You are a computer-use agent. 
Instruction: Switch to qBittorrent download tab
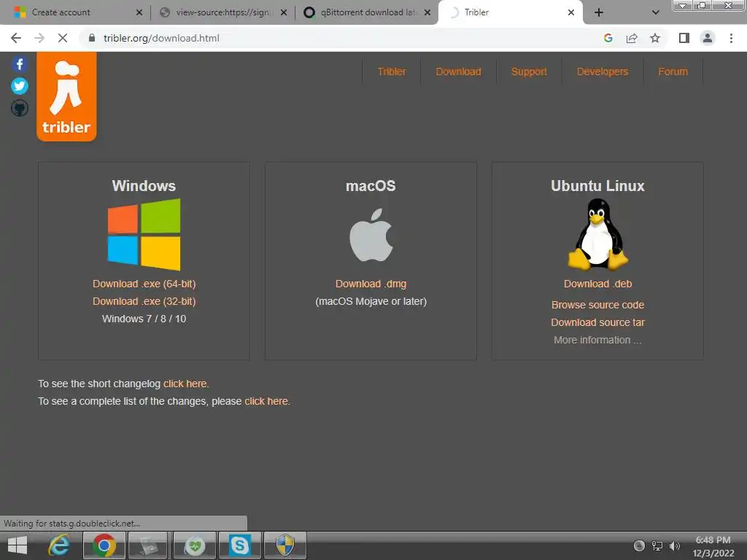point(366,12)
